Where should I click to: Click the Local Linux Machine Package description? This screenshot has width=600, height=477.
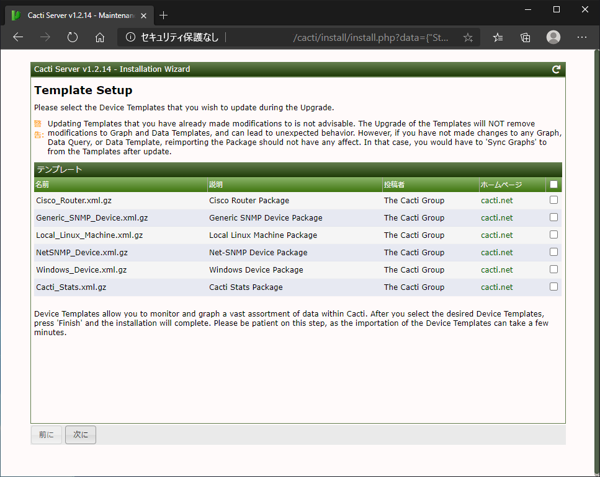click(x=263, y=235)
